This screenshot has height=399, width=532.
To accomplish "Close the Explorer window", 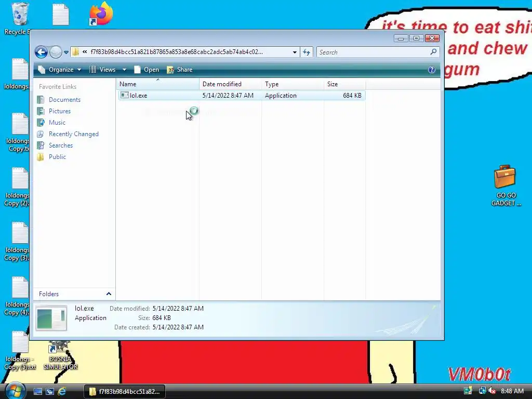I will click(432, 38).
